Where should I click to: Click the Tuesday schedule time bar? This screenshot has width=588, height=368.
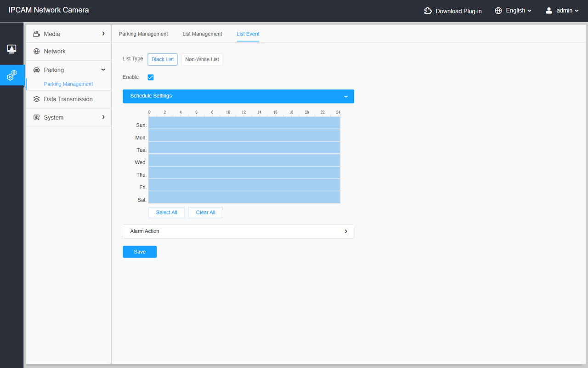pyautogui.click(x=244, y=148)
